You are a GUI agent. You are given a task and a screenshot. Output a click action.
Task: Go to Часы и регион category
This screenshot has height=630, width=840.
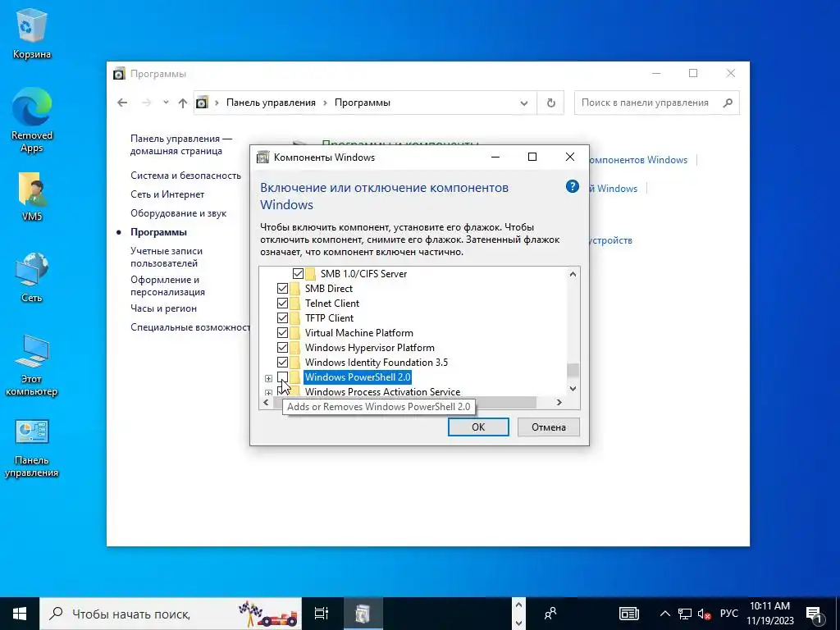(x=163, y=308)
